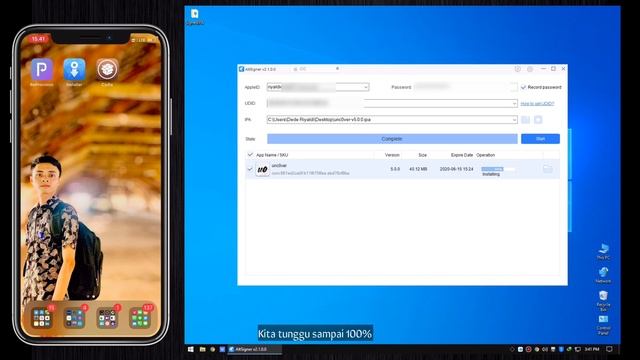Click the 2020-06-15 expire date cell

tap(456, 169)
